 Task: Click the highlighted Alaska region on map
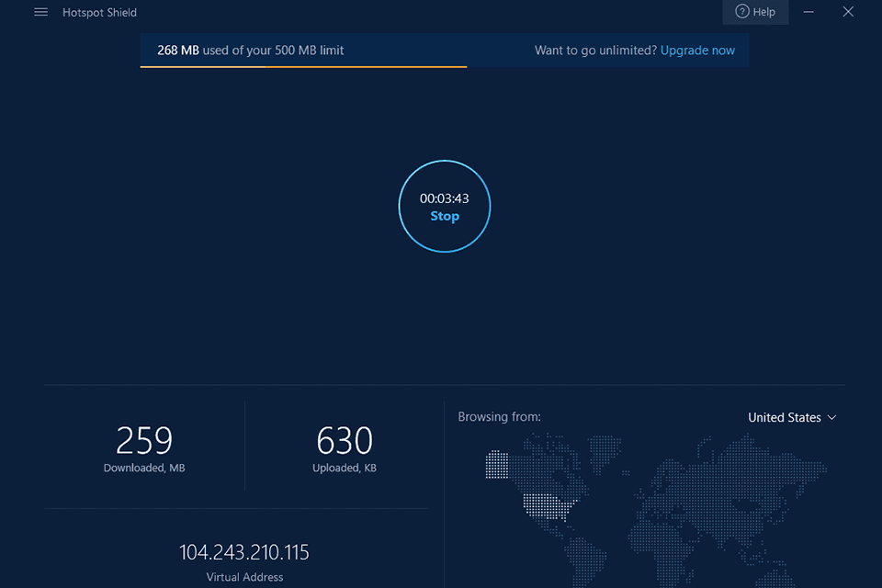pos(497,465)
